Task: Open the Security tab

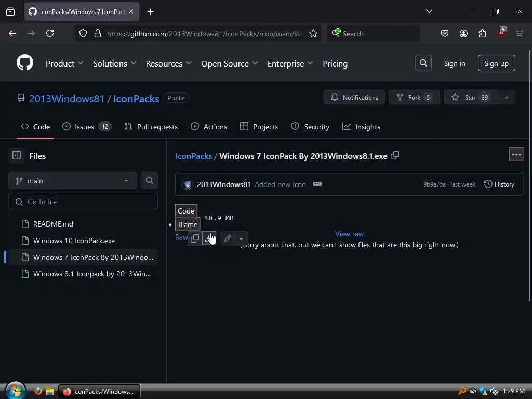Action: coord(310,127)
